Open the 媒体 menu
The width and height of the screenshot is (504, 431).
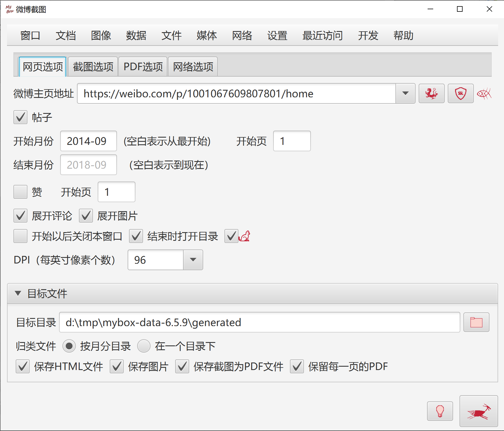[207, 36]
